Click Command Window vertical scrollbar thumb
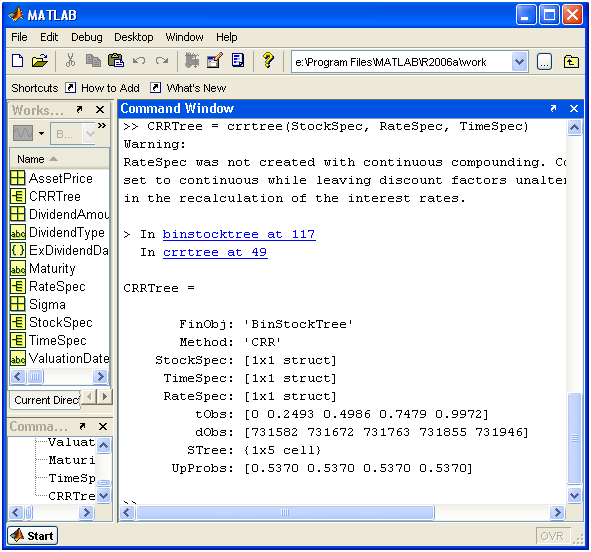Screen dimensions: 591x552 [x=574, y=438]
